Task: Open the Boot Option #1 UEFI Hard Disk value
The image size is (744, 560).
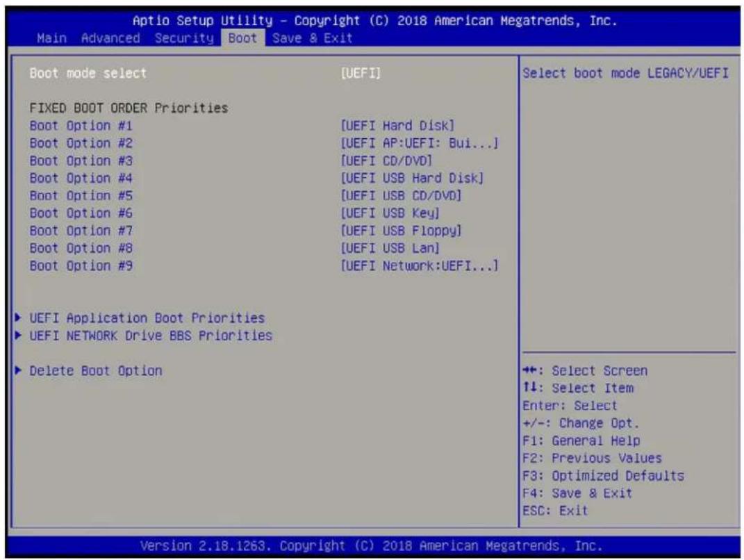Action: click(397, 126)
